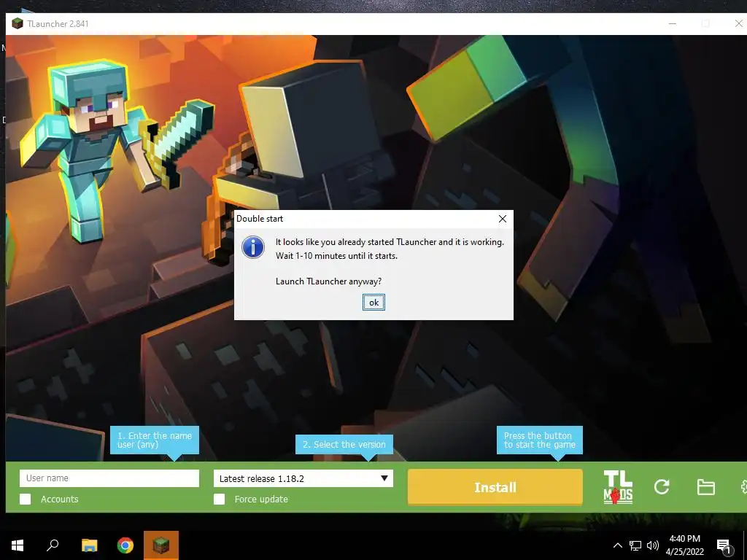The height and width of the screenshot is (560, 747).
Task: Click the Select the version hint
Action: (344, 444)
